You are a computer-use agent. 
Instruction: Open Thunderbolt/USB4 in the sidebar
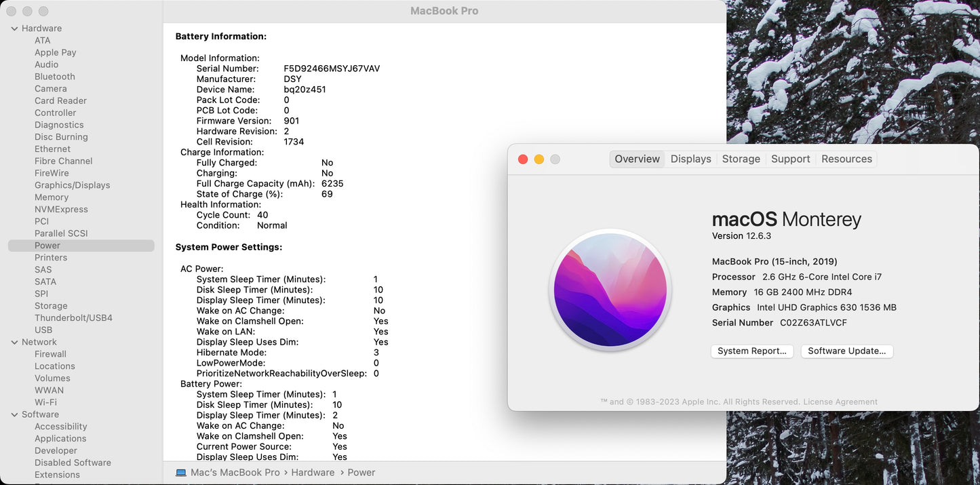tap(73, 318)
